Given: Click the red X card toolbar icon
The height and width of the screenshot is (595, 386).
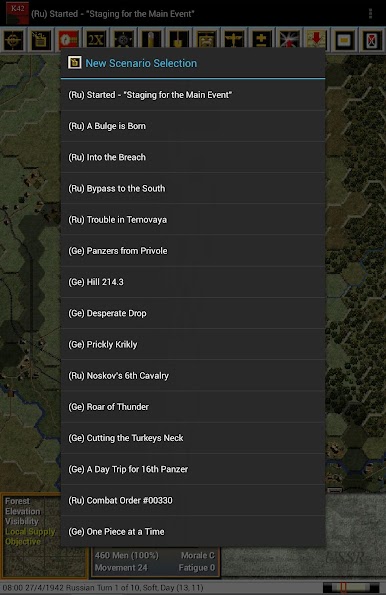Looking at the screenshot, I should point(371,40).
